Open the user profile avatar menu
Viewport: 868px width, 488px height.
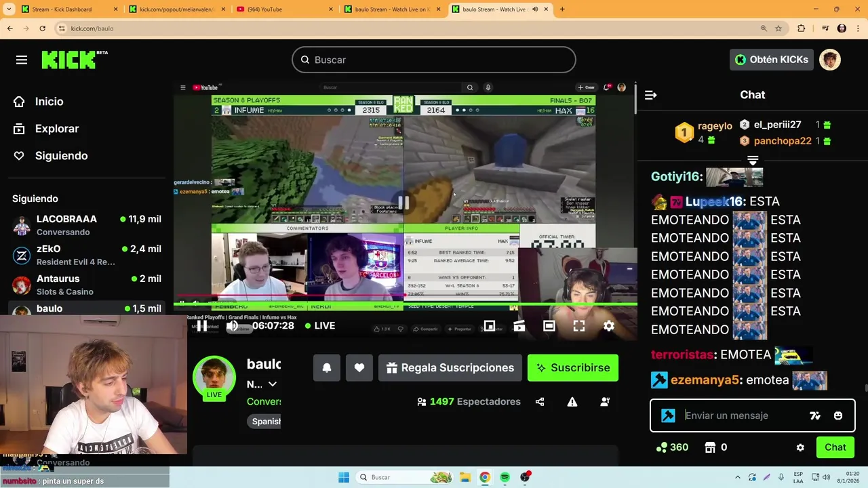click(830, 60)
